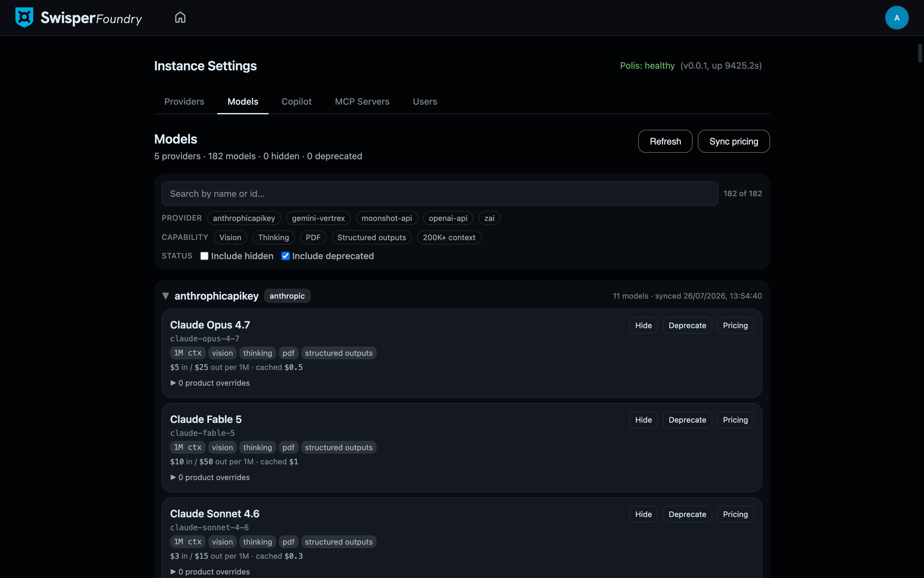Deprecate the Claude Fable 5 model
Image resolution: width=924 pixels, height=578 pixels.
687,420
